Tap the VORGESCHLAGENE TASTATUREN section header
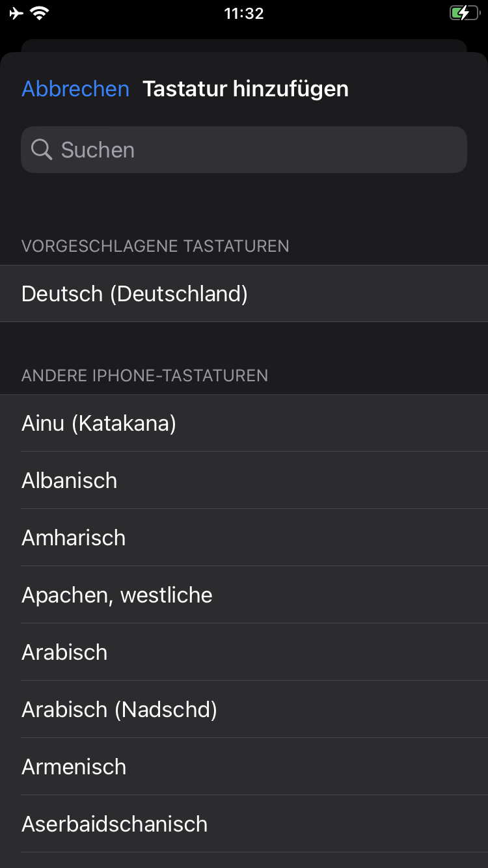The image size is (488, 868). [x=156, y=246]
